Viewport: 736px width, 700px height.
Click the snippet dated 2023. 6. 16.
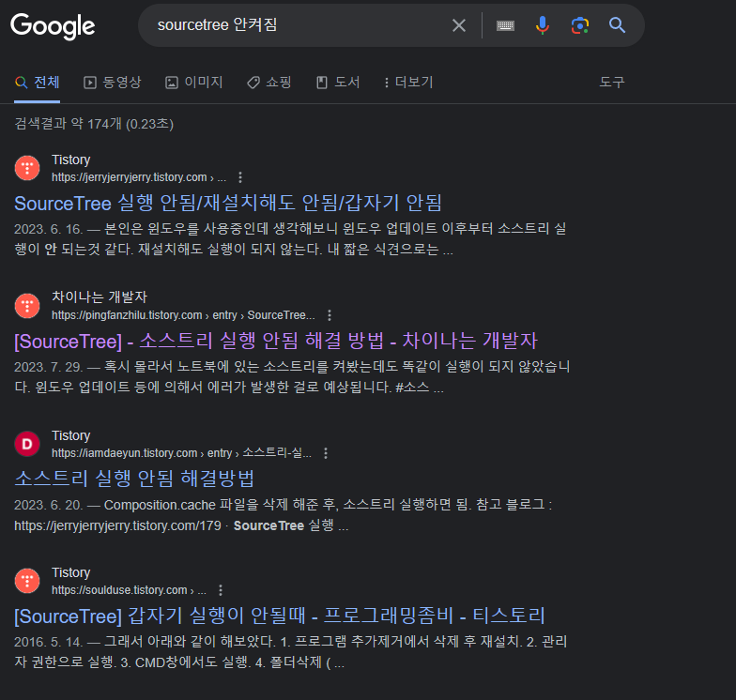click(290, 238)
